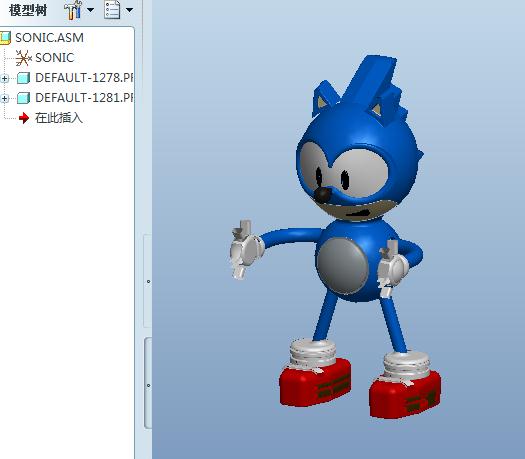Click the coordinate system icon beside SONIC
The image size is (525, 459).
coord(23,58)
